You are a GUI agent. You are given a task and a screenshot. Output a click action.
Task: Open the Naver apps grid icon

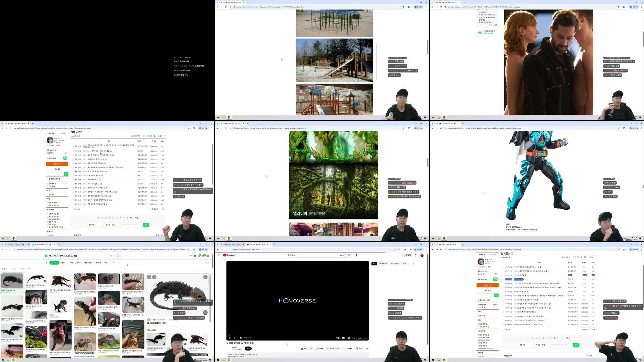[x=207, y=256]
